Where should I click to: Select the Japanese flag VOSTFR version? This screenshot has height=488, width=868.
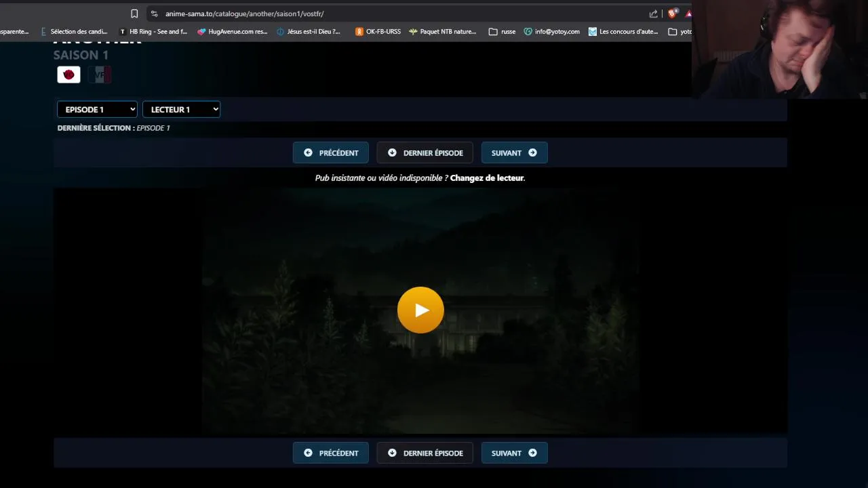pos(68,75)
